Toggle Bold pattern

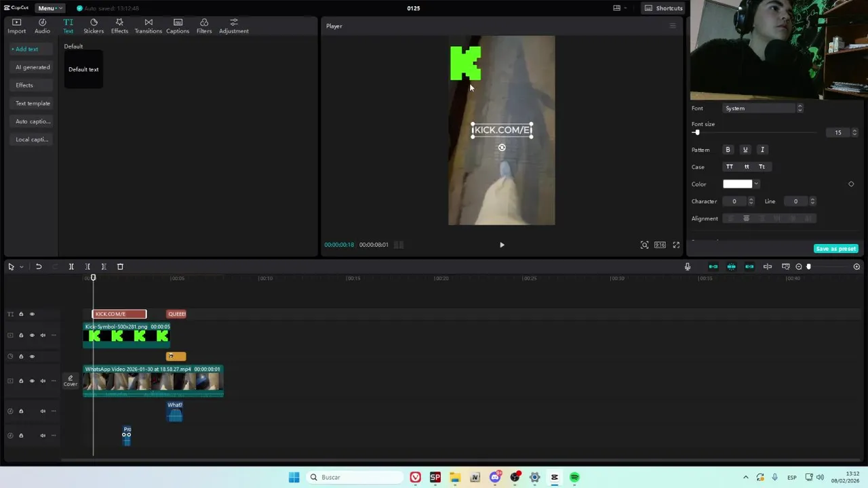pos(728,150)
